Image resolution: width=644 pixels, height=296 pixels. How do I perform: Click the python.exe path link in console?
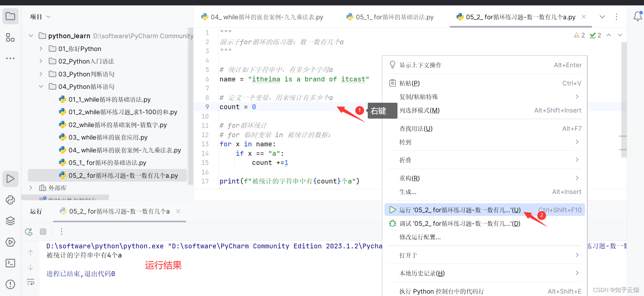click(x=105, y=246)
